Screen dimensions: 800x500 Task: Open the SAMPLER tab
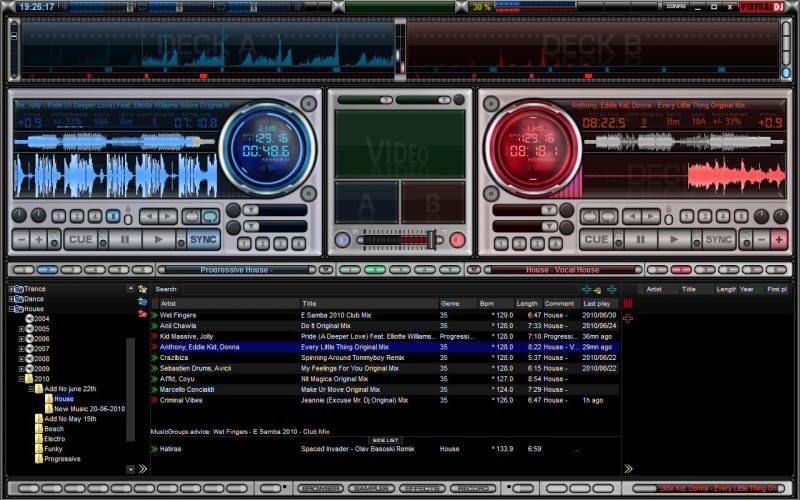(371, 488)
